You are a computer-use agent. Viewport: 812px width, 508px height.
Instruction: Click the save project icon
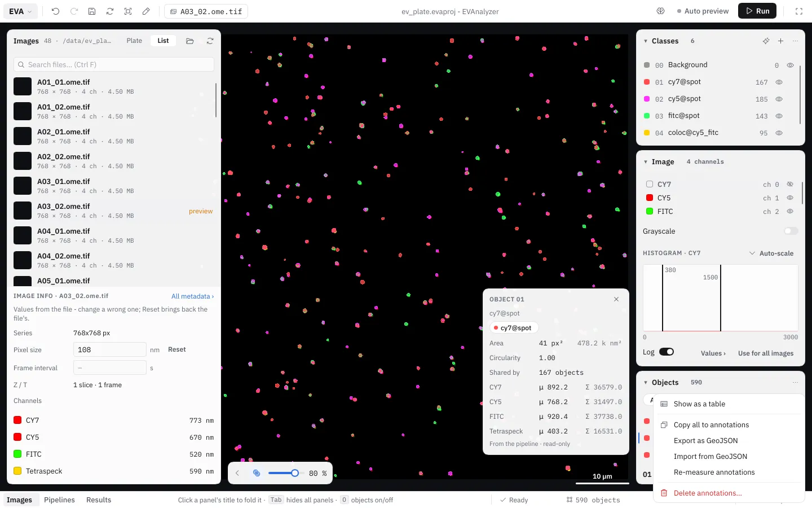tap(92, 11)
